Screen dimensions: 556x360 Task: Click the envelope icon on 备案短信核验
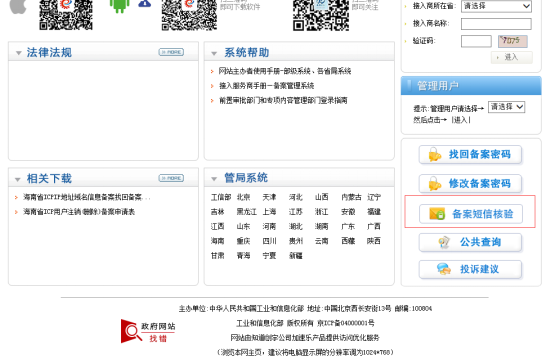point(437,214)
